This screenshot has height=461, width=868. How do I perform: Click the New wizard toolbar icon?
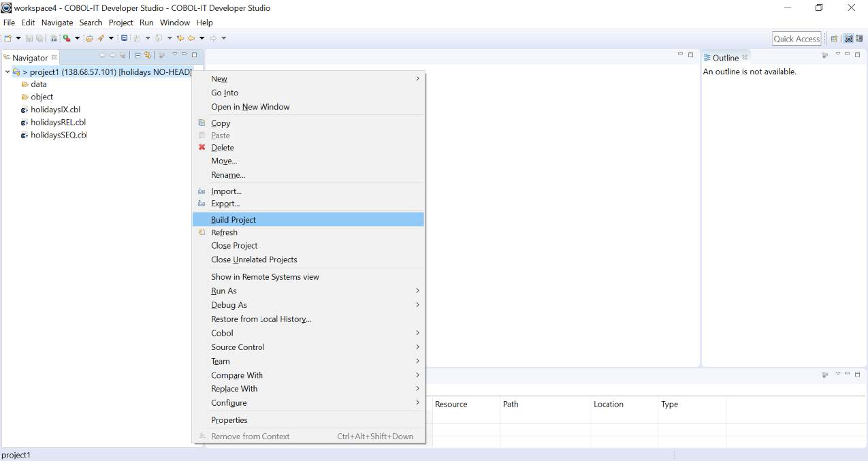tap(8, 39)
